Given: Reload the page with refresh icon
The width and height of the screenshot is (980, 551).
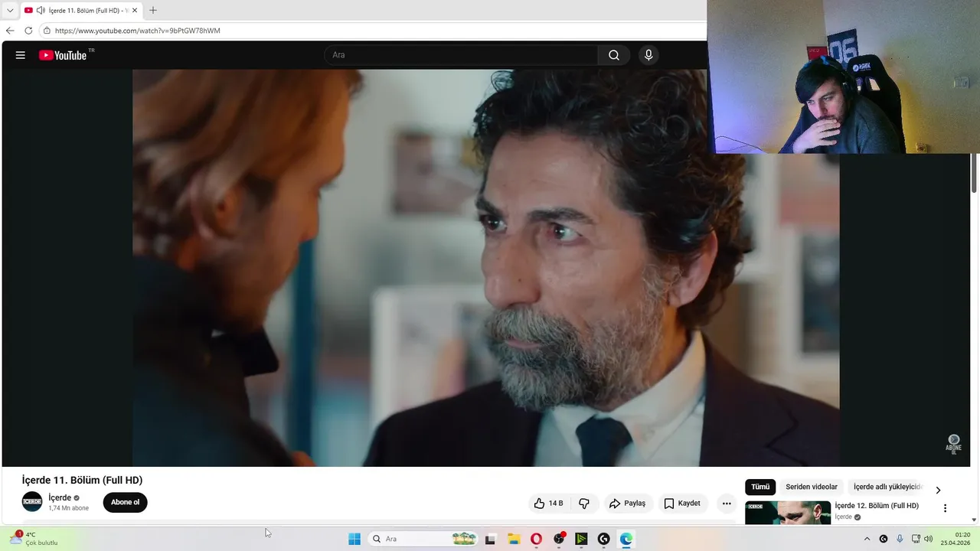Looking at the screenshot, I should click(x=28, y=31).
